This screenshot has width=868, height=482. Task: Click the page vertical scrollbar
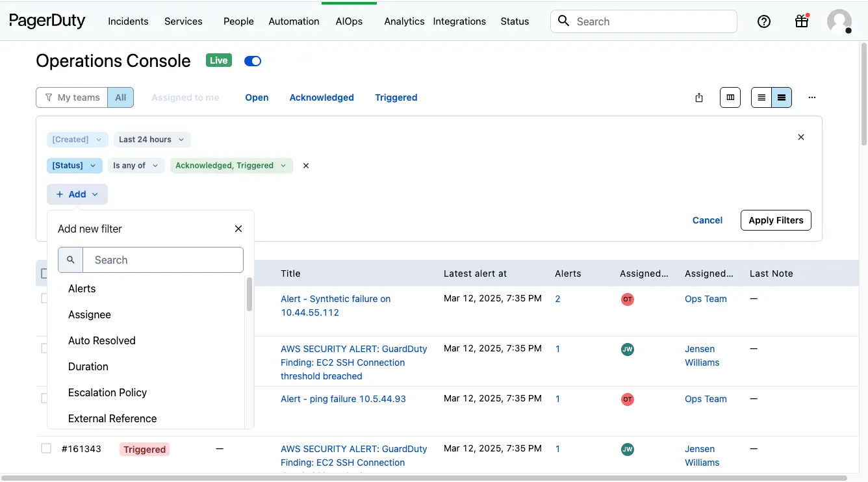pyautogui.click(x=863, y=94)
